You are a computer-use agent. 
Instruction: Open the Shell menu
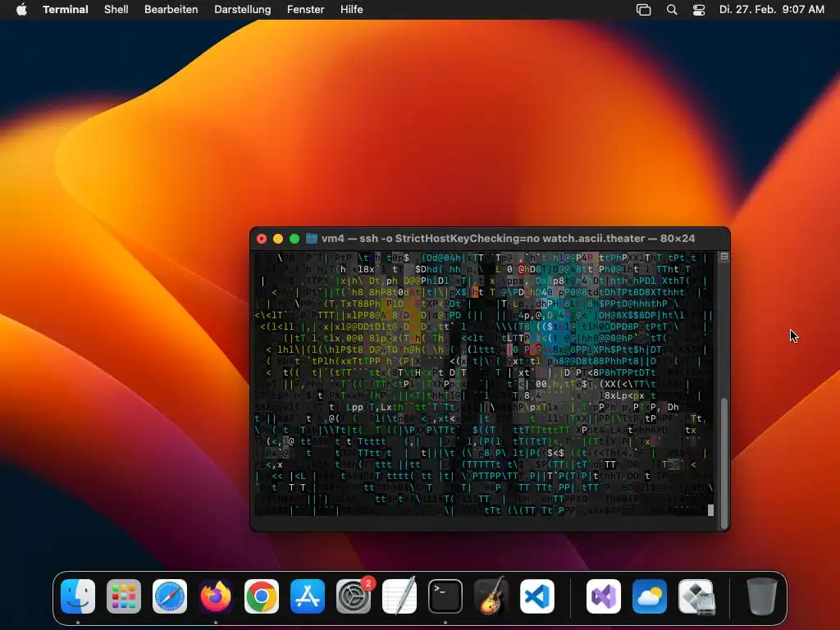116,9
